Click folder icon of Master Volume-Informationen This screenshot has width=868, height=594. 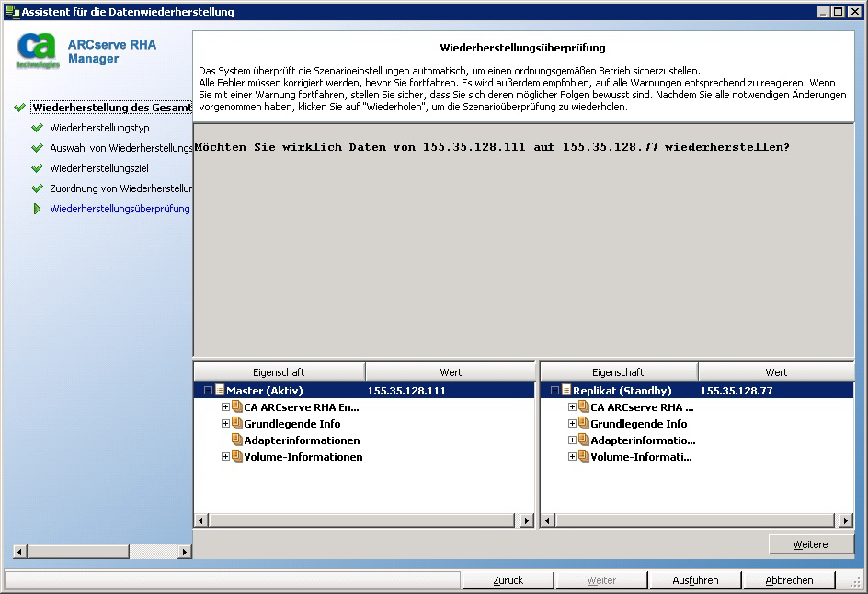click(x=237, y=457)
